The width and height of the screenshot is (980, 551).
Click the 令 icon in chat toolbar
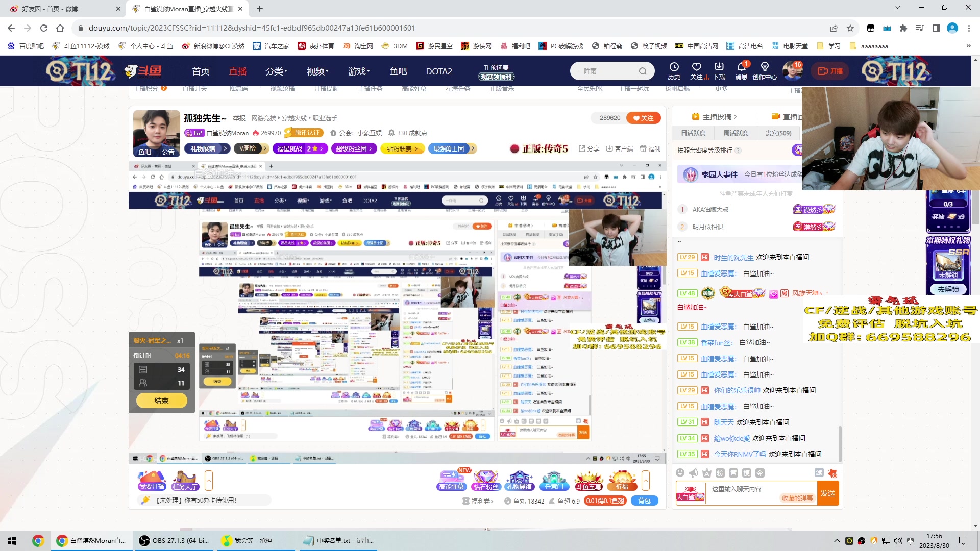[x=760, y=473]
